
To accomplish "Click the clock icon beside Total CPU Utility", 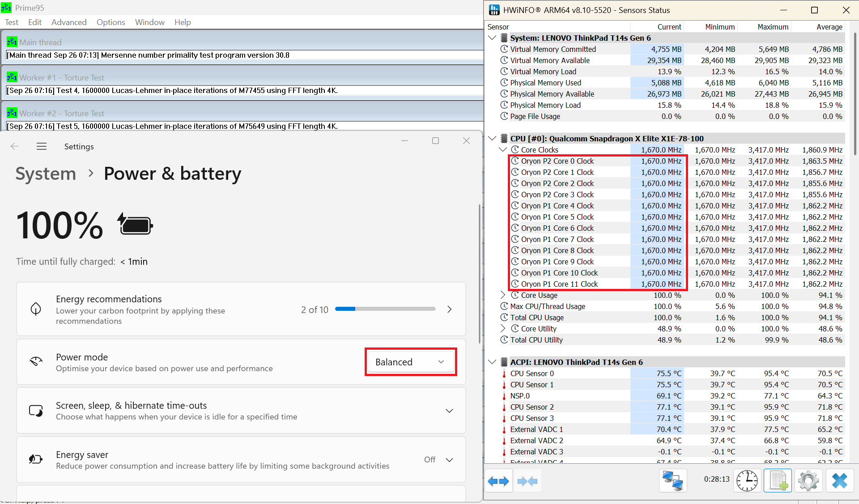I will pos(504,340).
